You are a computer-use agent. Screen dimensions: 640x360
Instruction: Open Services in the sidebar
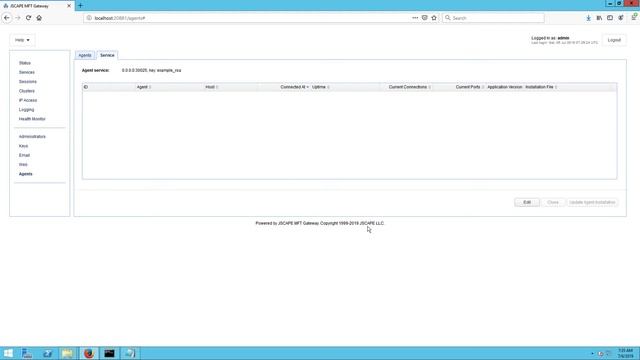27,72
